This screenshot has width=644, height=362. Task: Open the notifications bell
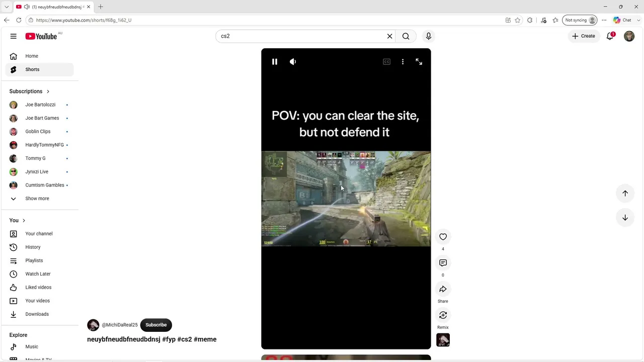(x=610, y=36)
